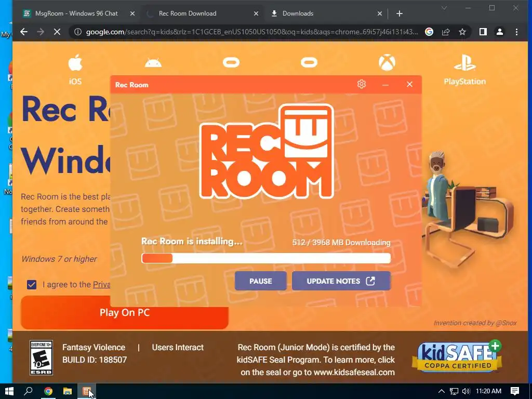Show hidden system tray icons
Screen dimensions: 532x399
[441, 391]
